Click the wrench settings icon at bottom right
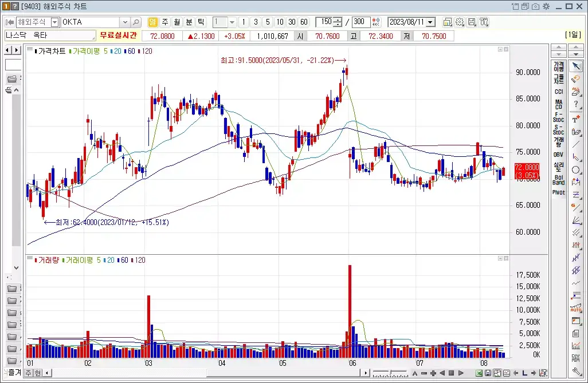The height and width of the screenshot is (383, 588). click(x=576, y=372)
